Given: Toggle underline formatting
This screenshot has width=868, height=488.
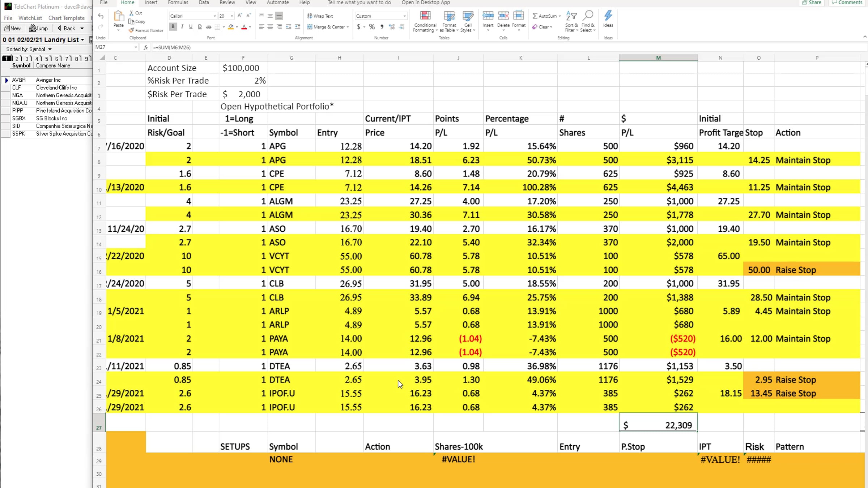Looking at the screenshot, I should pos(191,27).
